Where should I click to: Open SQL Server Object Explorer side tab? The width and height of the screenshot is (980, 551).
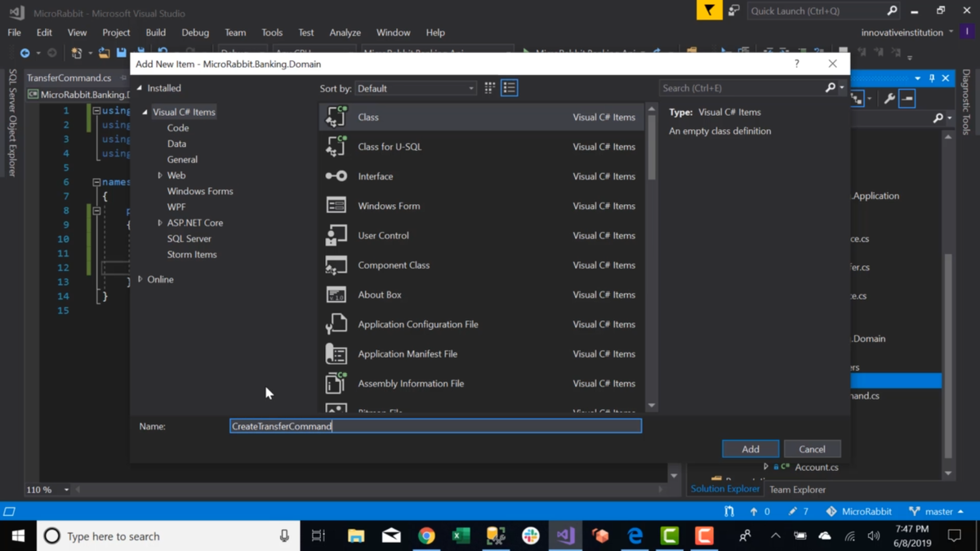[x=11, y=122]
